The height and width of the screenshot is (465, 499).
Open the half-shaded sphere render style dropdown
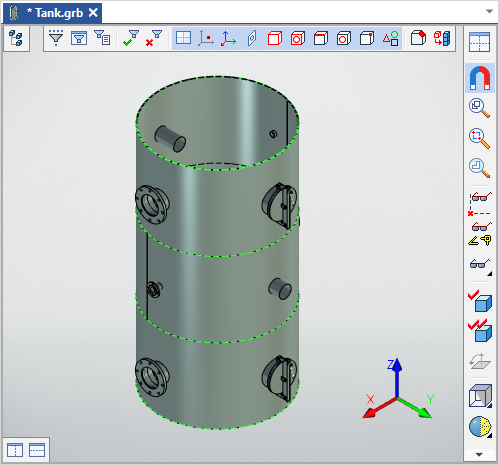tap(480, 427)
